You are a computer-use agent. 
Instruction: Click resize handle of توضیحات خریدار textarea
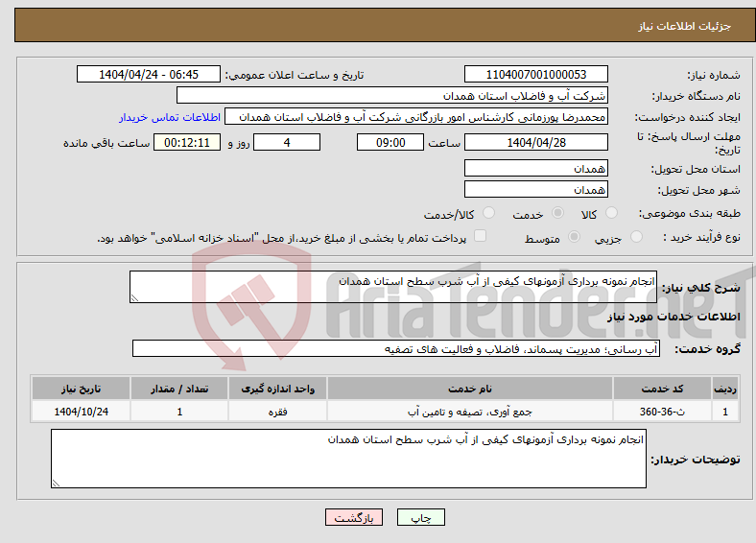coord(56,483)
